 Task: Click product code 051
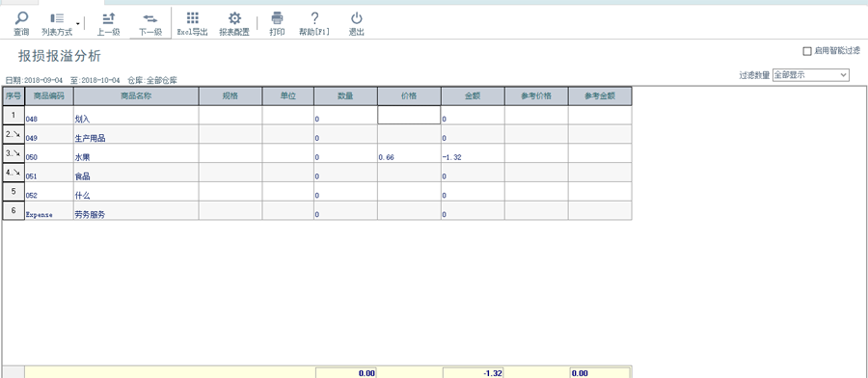point(32,176)
